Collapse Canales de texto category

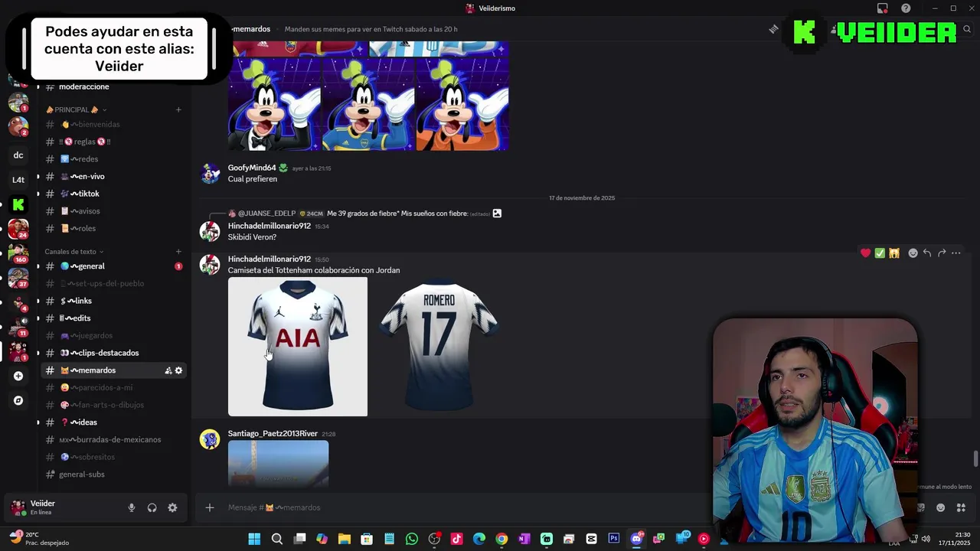point(73,252)
